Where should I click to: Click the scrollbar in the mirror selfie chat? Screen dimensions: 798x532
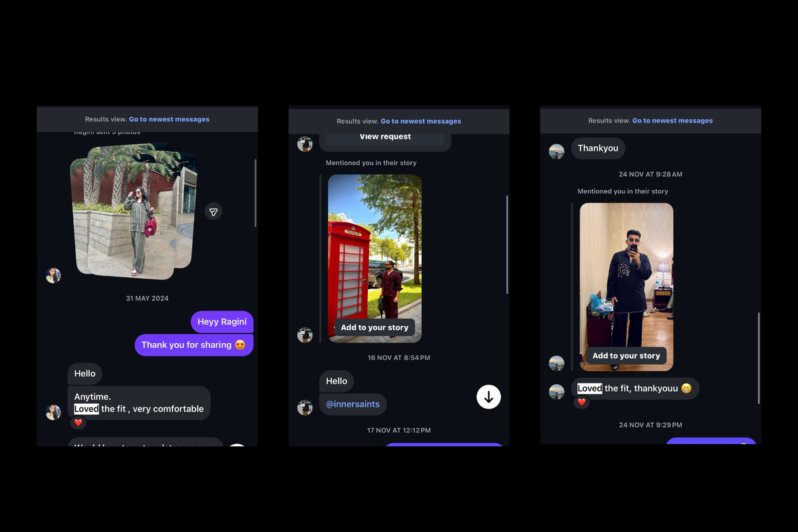(759, 358)
